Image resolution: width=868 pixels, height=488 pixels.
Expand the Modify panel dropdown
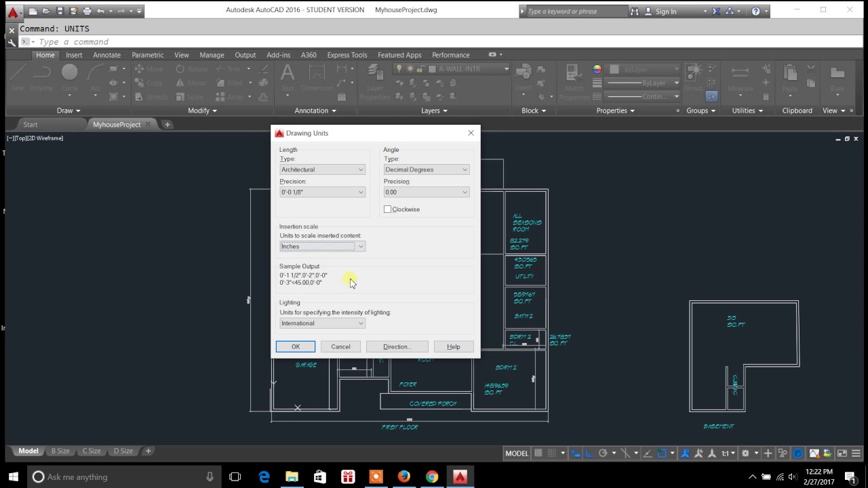(202, 110)
